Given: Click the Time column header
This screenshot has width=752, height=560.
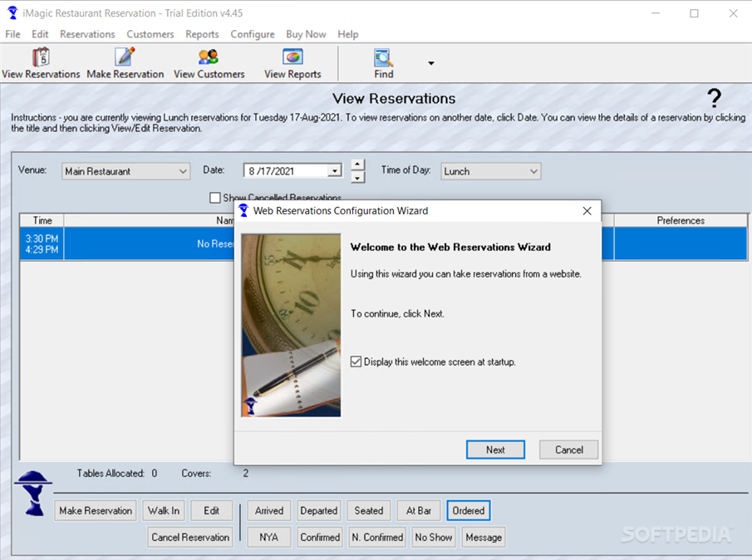Looking at the screenshot, I should (x=42, y=220).
